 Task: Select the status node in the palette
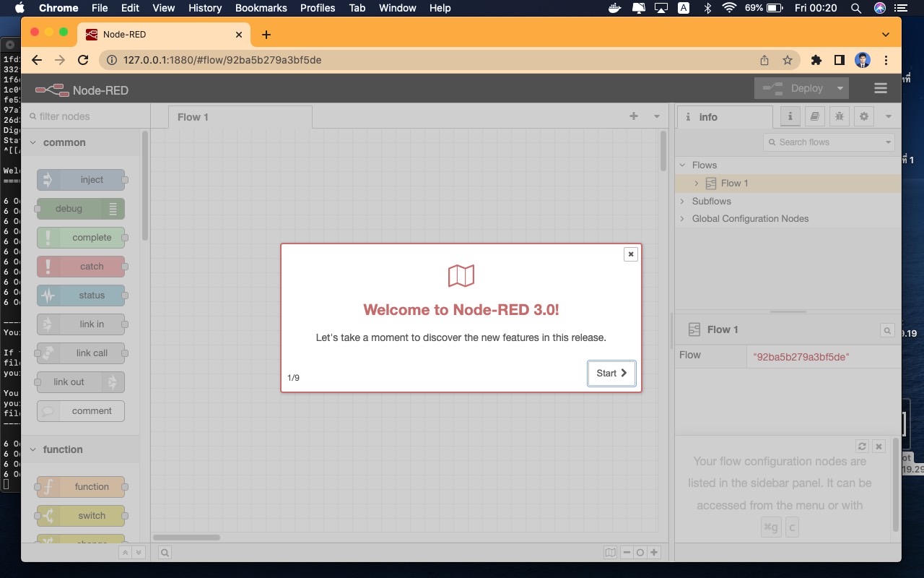[81, 296]
